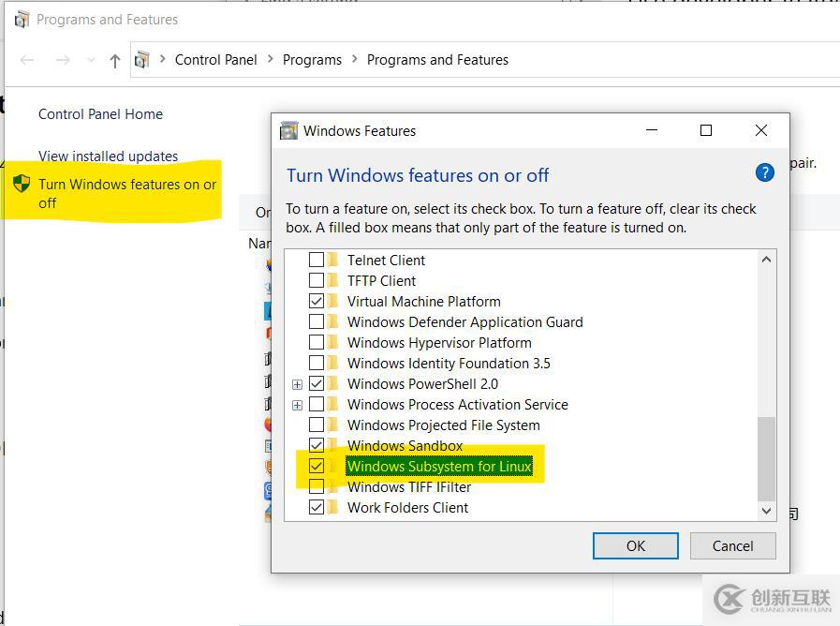Click folder icon next to Windows PowerShell 2.0
The image size is (840, 626).
[332, 383]
